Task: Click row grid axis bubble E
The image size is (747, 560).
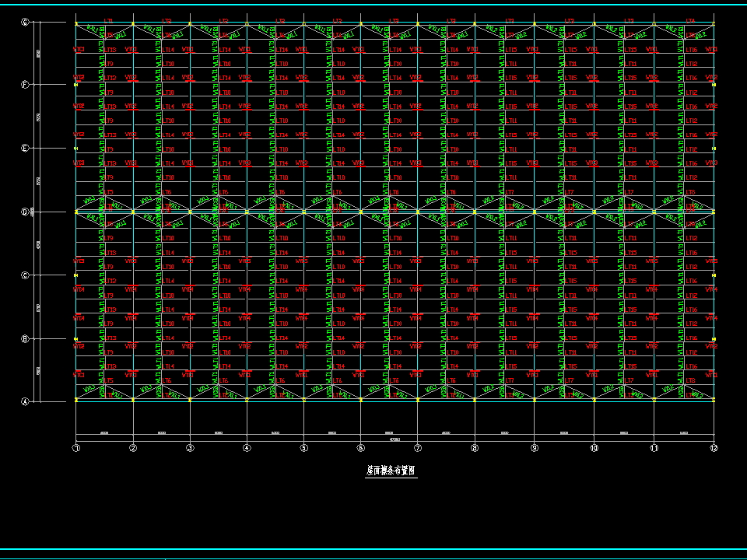Action: pos(25,148)
